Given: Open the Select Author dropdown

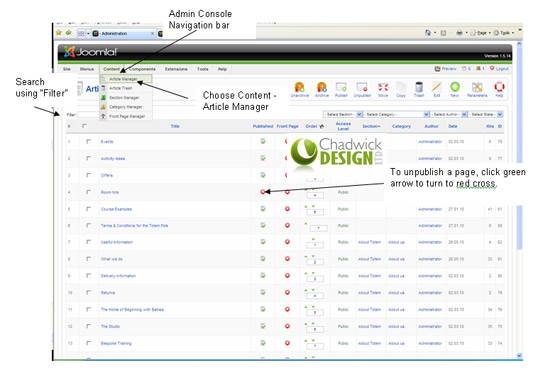Looking at the screenshot, I should [449, 114].
